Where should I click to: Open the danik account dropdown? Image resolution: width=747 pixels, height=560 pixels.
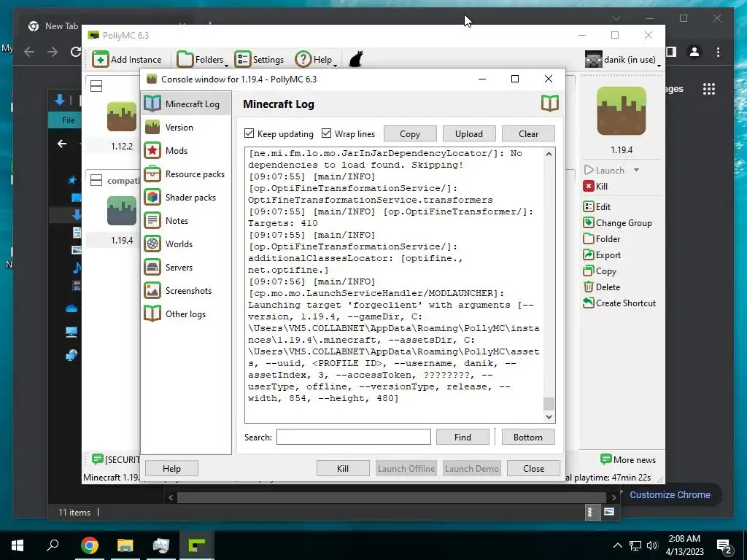pos(623,60)
